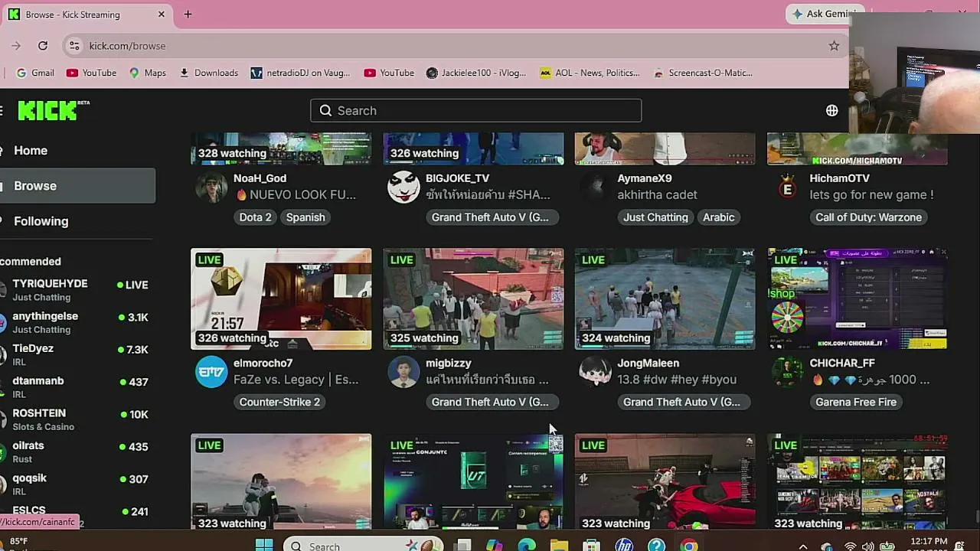Select the Browse - Kick Streaming tab
This screenshot has width=980, height=551.
point(87,15)
